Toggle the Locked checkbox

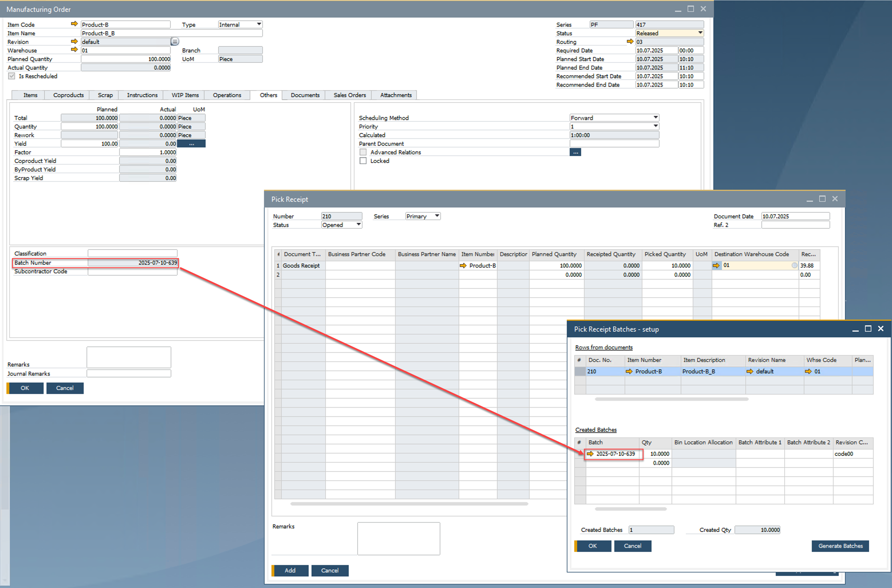tap(363, 161)
